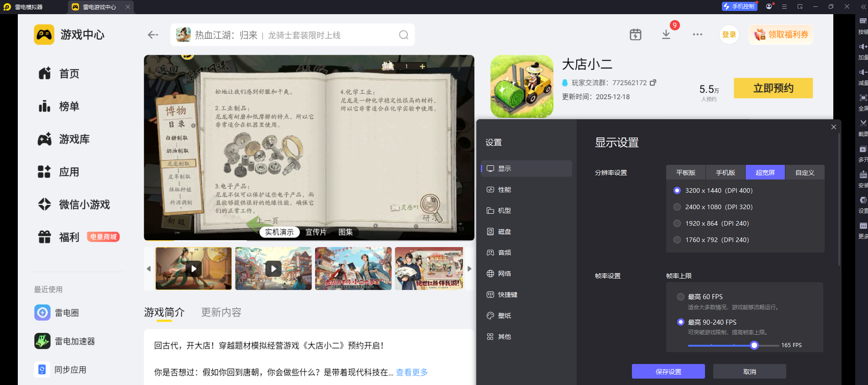The width and height of the screenshot is (868, 385).
Task: Open 微信小游戏 in the sidebar
Action: (x=74, y=205)
